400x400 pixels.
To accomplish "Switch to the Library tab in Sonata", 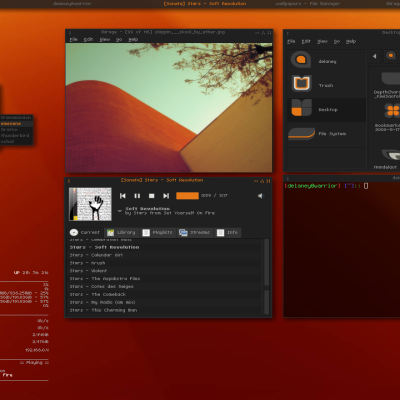I will click(121, 232).
